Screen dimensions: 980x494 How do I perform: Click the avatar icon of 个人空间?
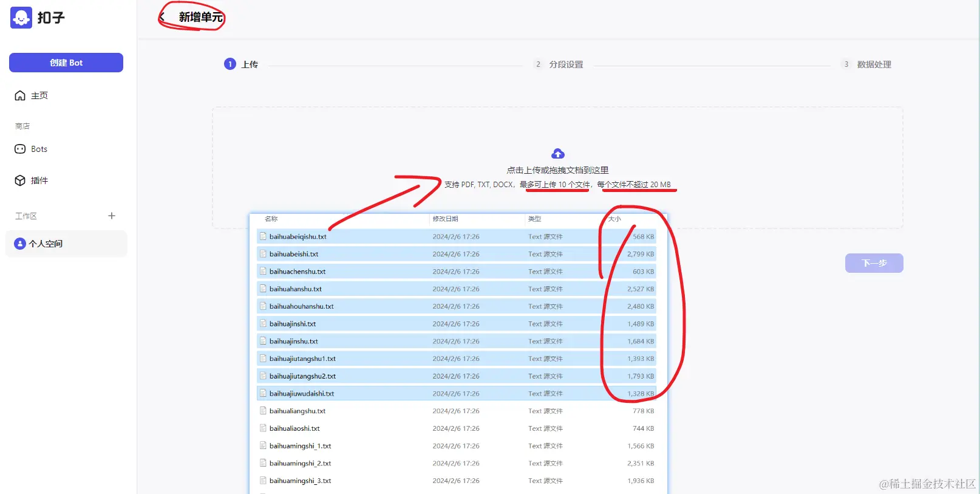pyautogui.click(x=20, y=244)
